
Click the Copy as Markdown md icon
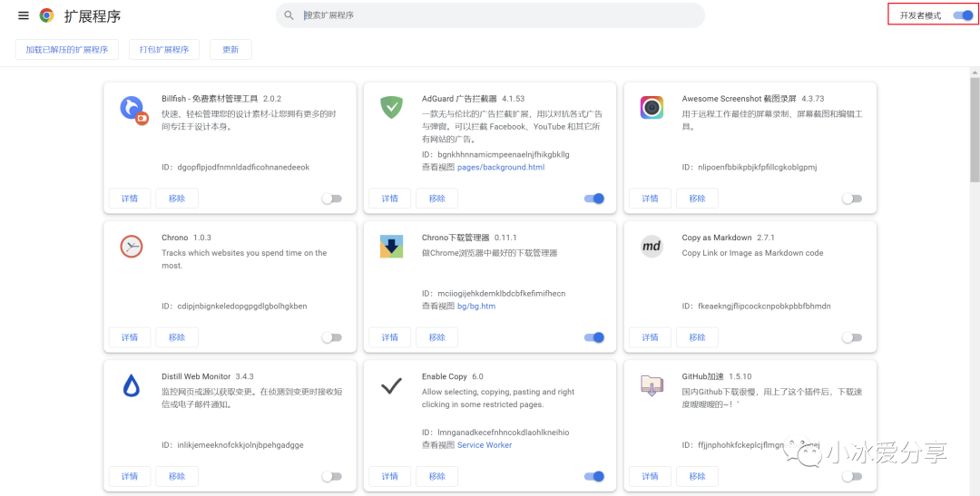[652, 246]
